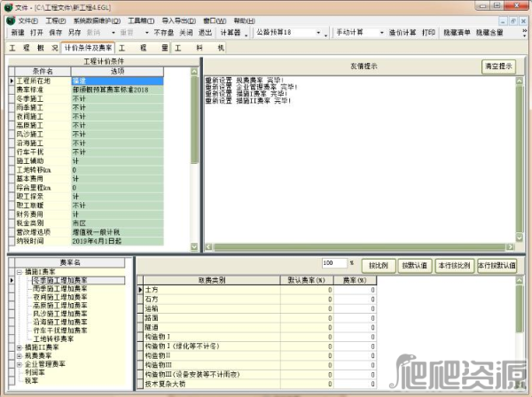The height and width of the screenshot is (397, 532).
Task: Switch to the 工料机 tab
Action: pyautogui.click(x=199, y=48)
